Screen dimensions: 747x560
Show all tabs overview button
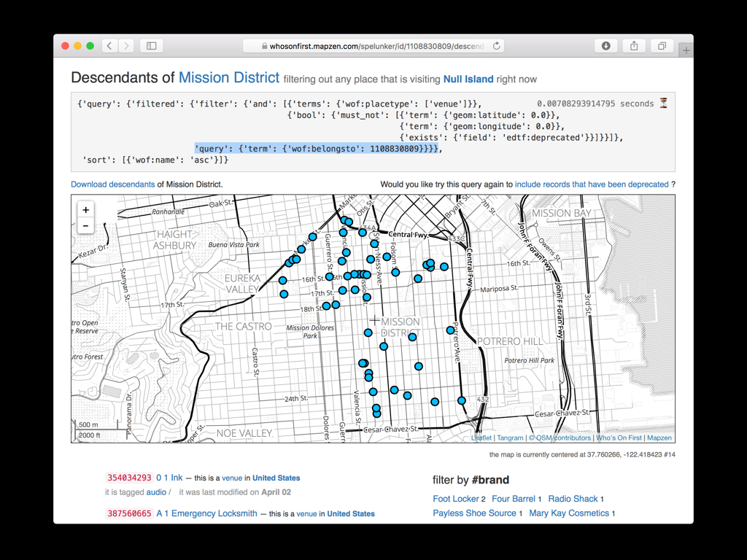[662, 46]
